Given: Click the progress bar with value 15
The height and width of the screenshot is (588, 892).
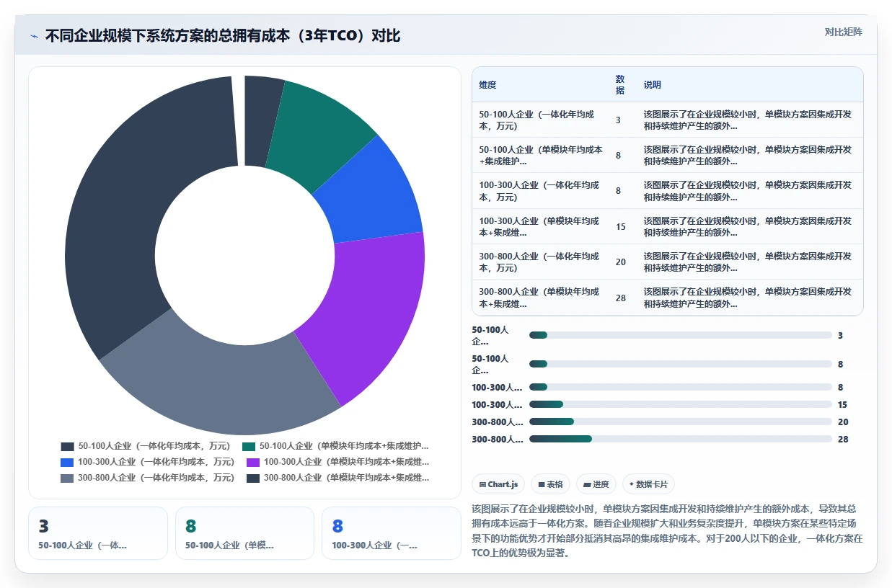Looking at the screenshot, I should coord(681,404).
